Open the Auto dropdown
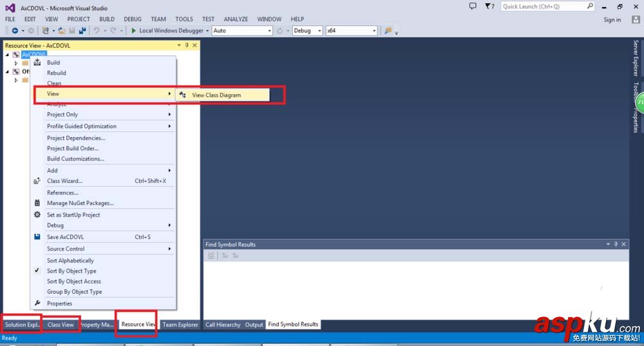The width and height of the screenshot is (644, 346). (269, 31)
